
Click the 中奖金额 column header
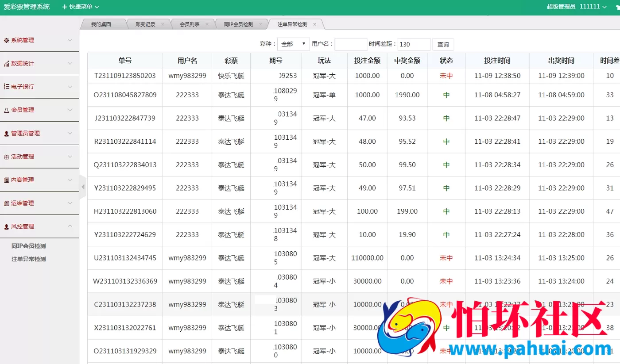pos(407,61)
